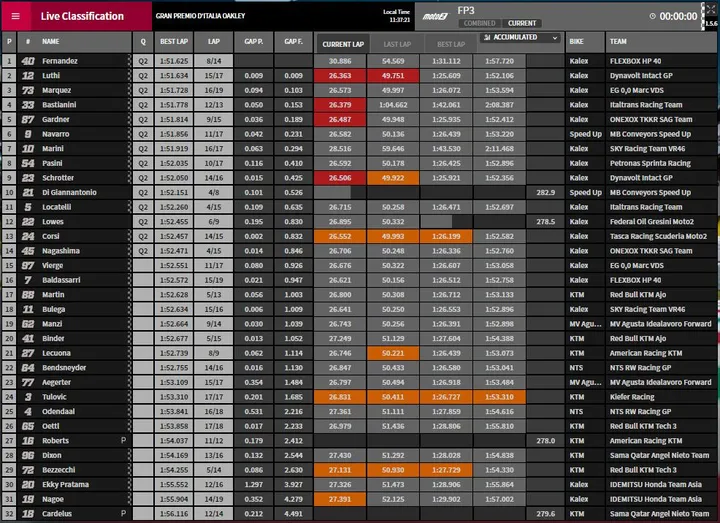Click the chequered flag on Luthi's row

(129, 76)
